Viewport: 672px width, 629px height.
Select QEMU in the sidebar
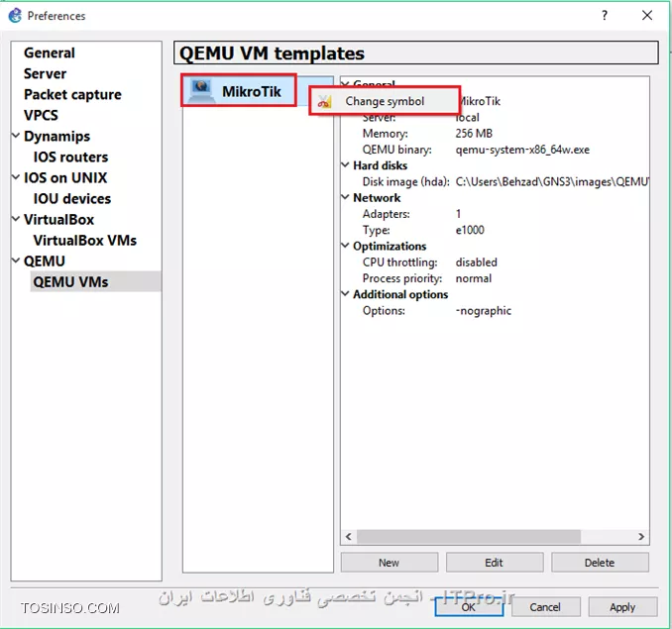[x=45, y=262]
